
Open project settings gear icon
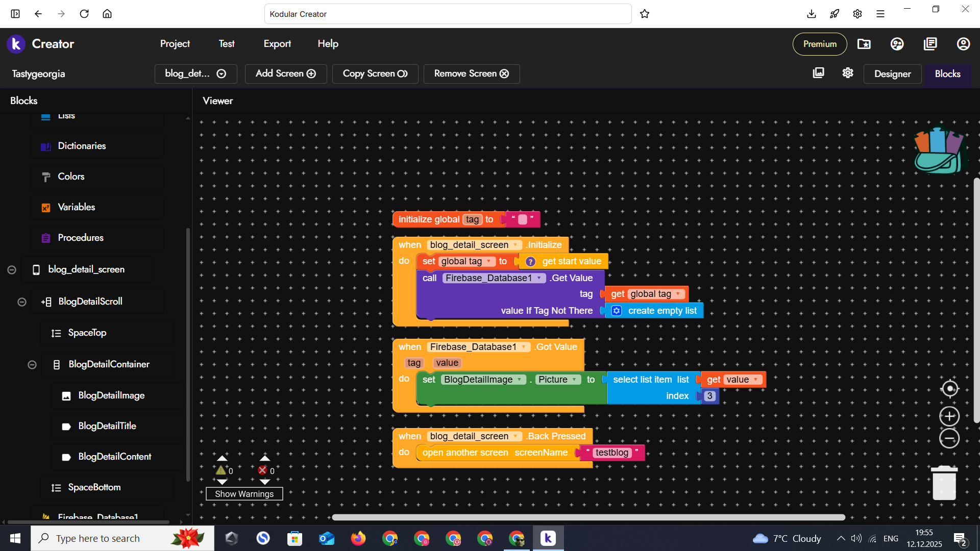848,73
